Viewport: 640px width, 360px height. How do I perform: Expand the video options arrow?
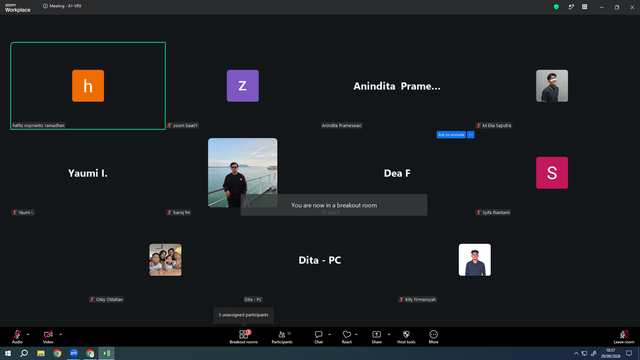(60, 334)
